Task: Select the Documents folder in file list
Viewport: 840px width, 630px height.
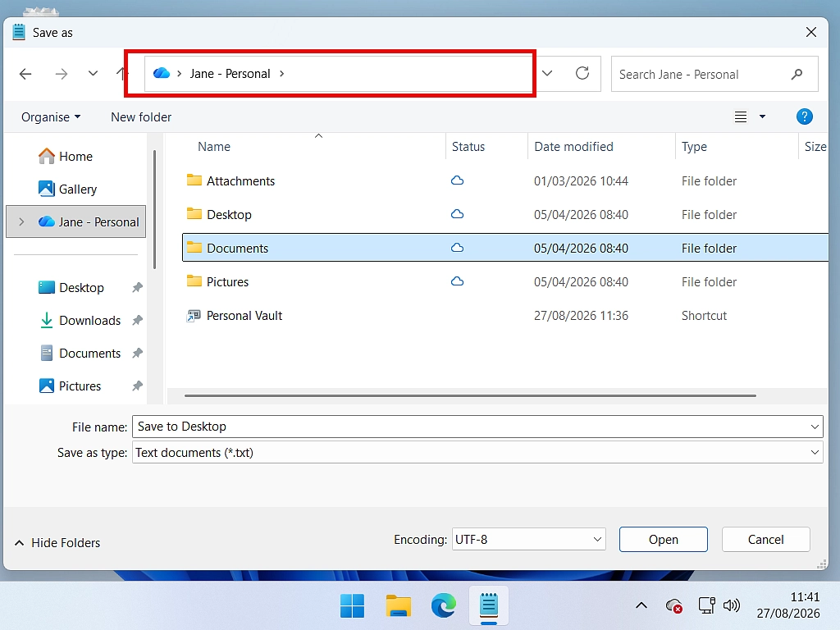Action: point(505,248)
